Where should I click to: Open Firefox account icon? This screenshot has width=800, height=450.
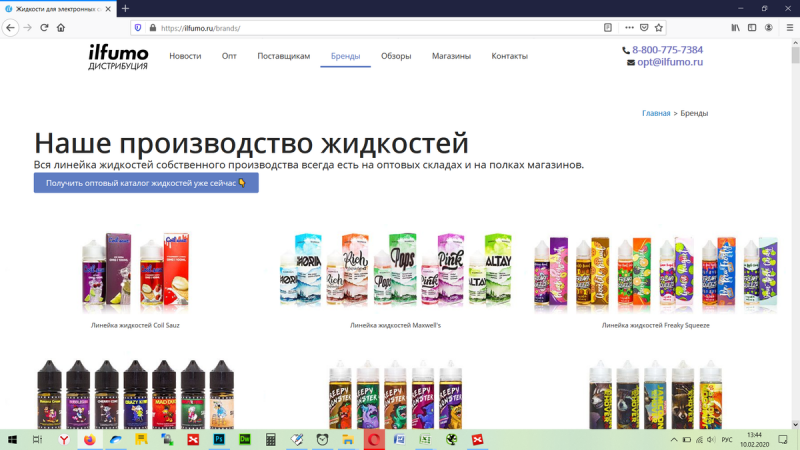point(768,28)
